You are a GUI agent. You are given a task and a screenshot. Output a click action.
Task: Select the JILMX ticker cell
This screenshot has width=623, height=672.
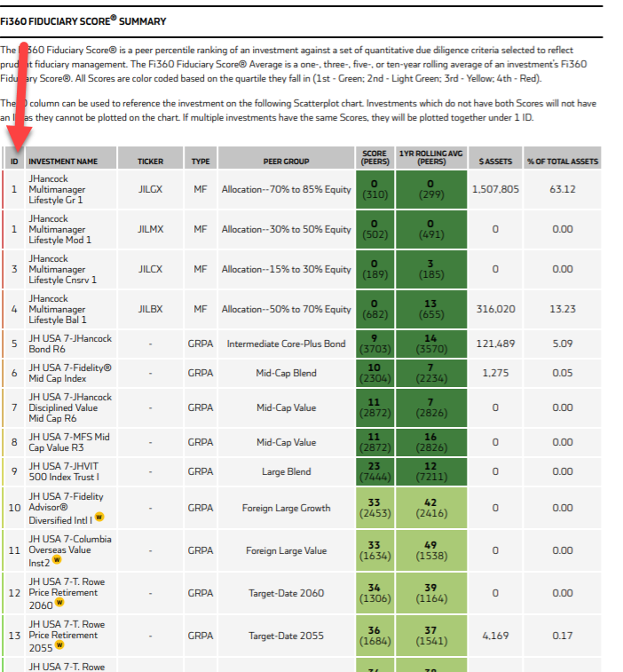[x=150, y=229]
